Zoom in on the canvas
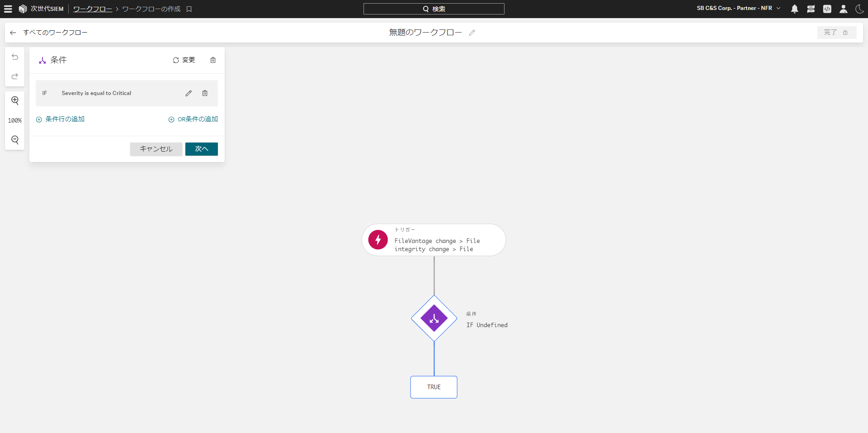 (15, 100)
